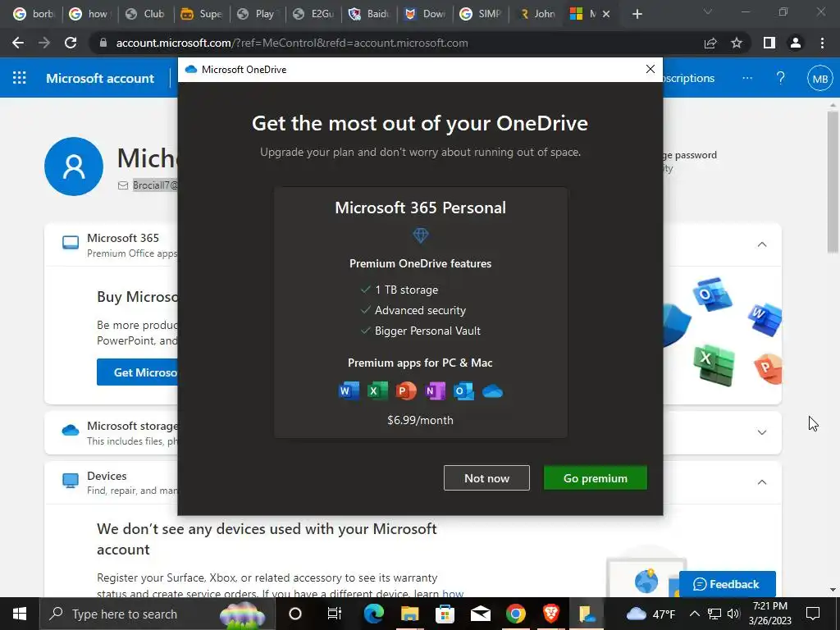
Task: Open the Chrome three-dot menu
Action: (x=822, y=43)
